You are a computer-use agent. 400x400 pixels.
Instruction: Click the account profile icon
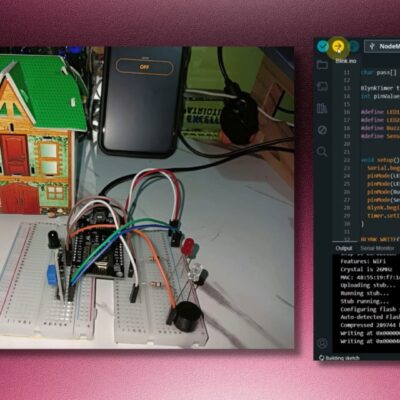[x=322, y=342]
